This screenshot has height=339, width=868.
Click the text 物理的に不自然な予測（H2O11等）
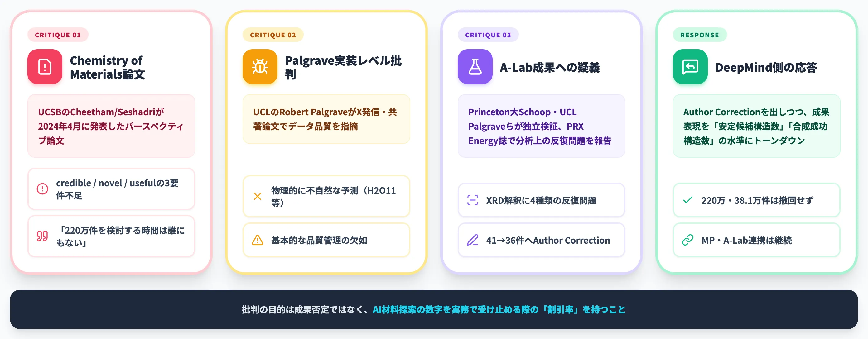coord(334,196)
